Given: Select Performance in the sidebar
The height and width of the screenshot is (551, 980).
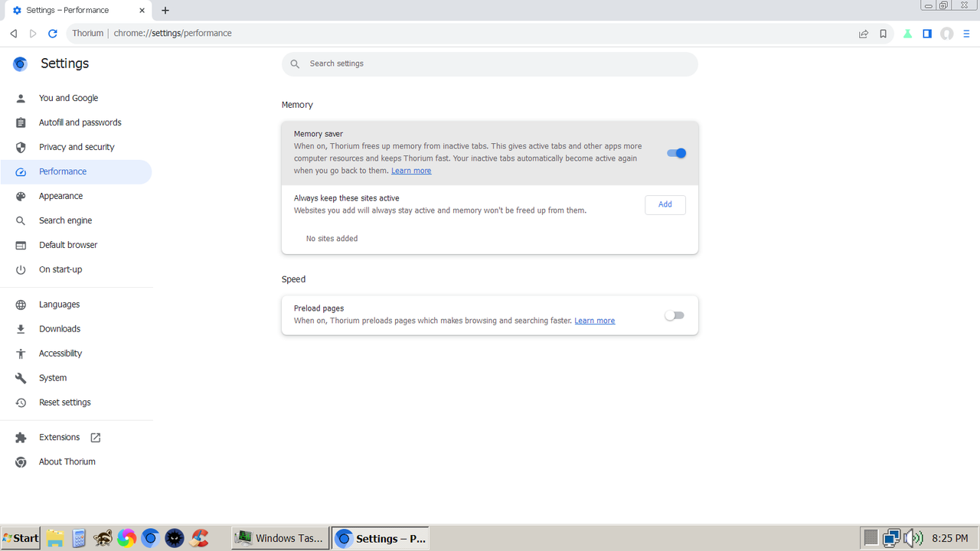Looking at the screenshot, I should click(76, 171).
